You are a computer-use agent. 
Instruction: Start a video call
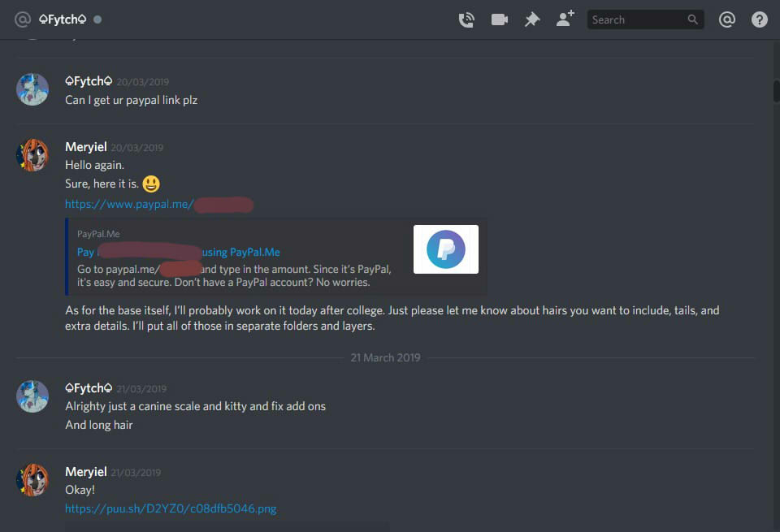[x=499, y=19]
